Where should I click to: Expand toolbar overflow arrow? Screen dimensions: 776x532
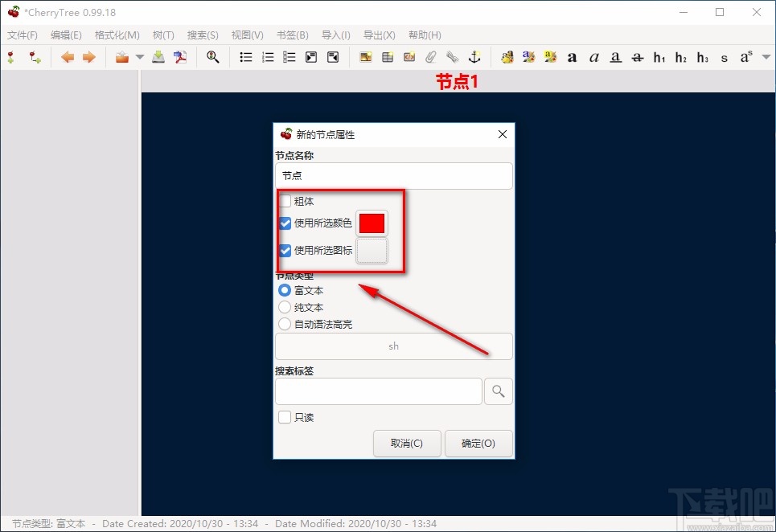[766, 57]
